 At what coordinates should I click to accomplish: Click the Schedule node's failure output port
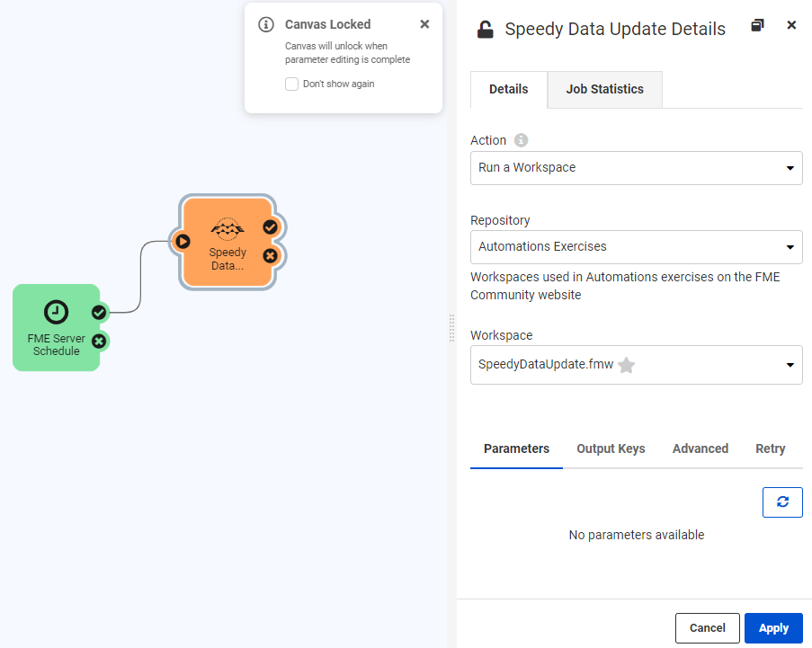(x=99, y=341)
